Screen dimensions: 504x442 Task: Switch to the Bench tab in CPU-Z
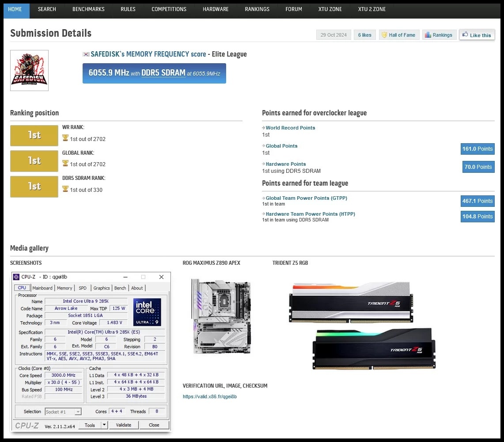click(120, 288)
